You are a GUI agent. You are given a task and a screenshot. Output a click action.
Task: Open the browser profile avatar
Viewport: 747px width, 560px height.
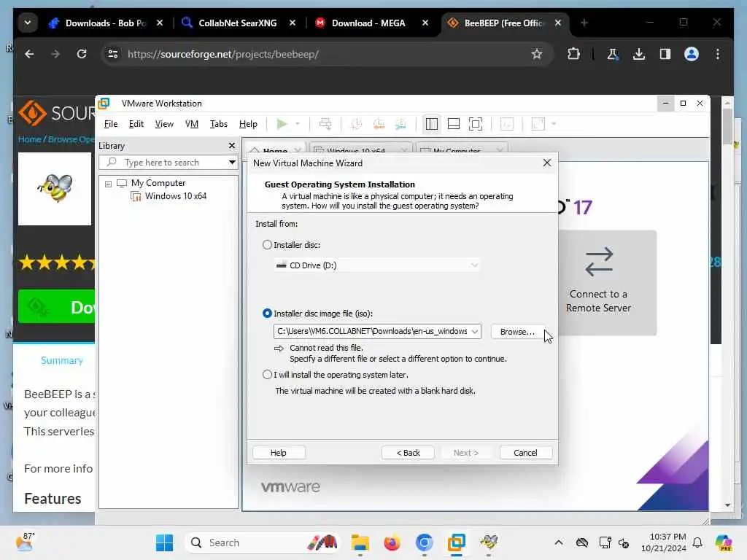(692, 54)
